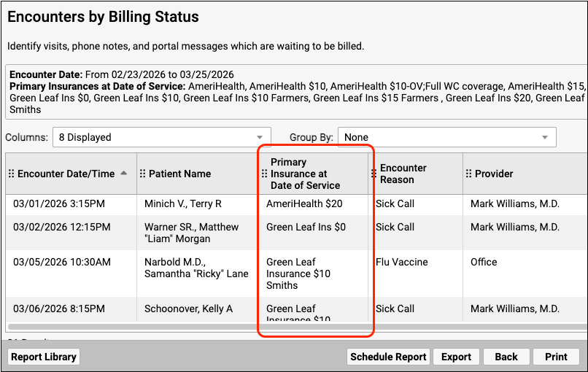Click drag handle for Primary Insurance column

tap(264, 174)
